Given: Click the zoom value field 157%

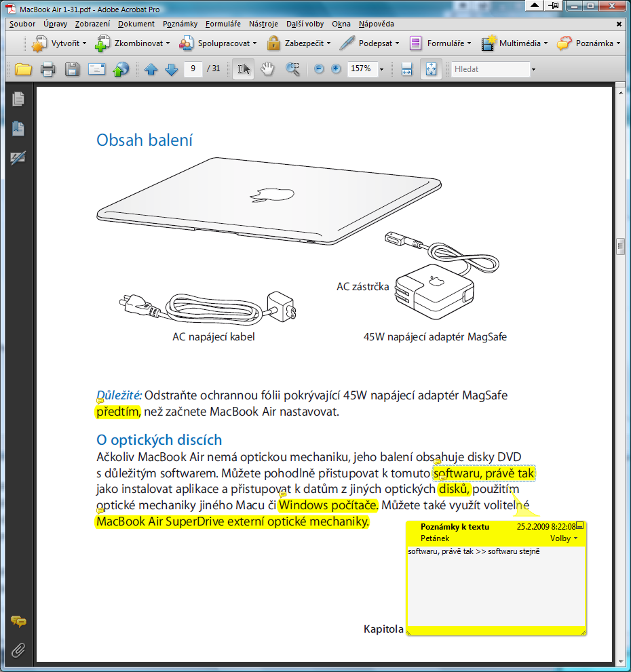Looking at the screenshot, I should (x=362, y=68).
